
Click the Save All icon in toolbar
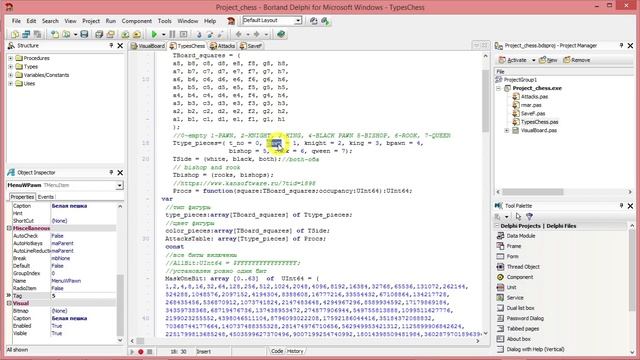(99, 34)
